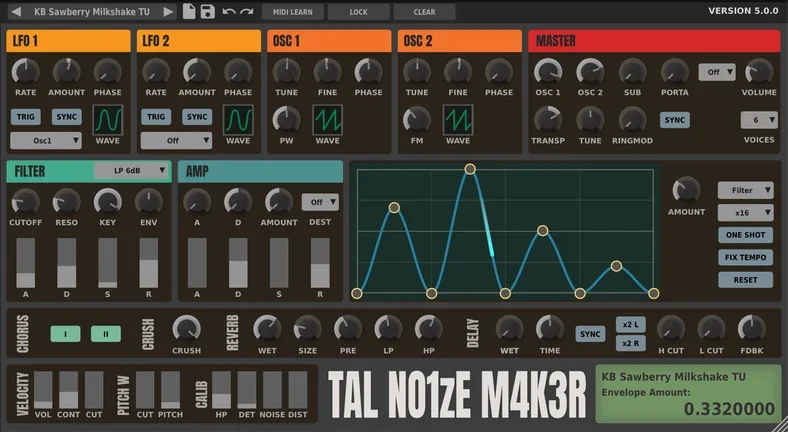788x432 pixels.
Task: Open VOICES dropdown showing 6
Action: (759, 120)
